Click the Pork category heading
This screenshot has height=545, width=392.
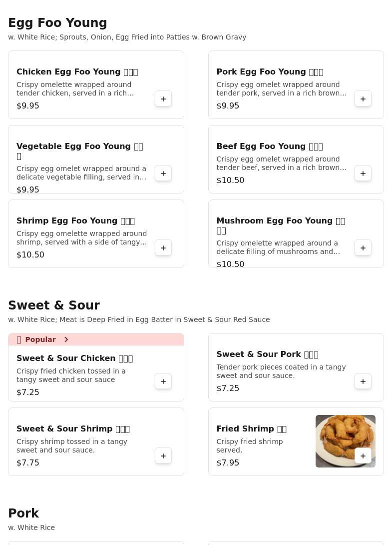click(x=23, y=513)
